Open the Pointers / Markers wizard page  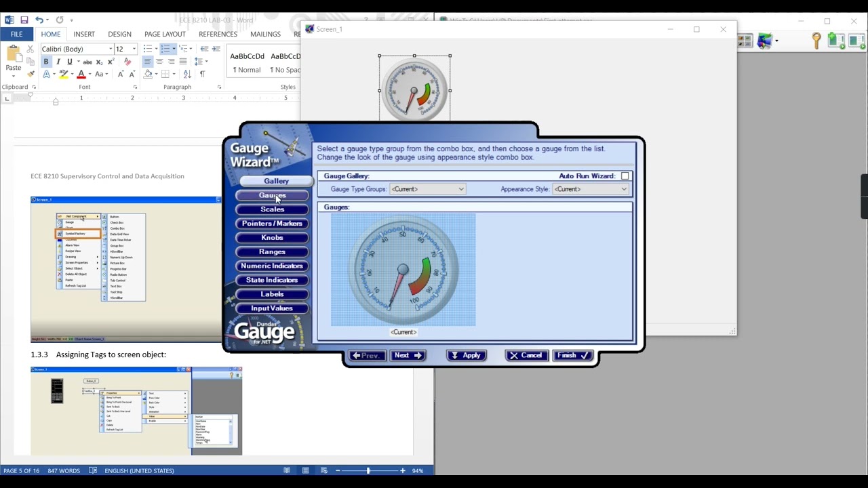(x=272, y=224)
